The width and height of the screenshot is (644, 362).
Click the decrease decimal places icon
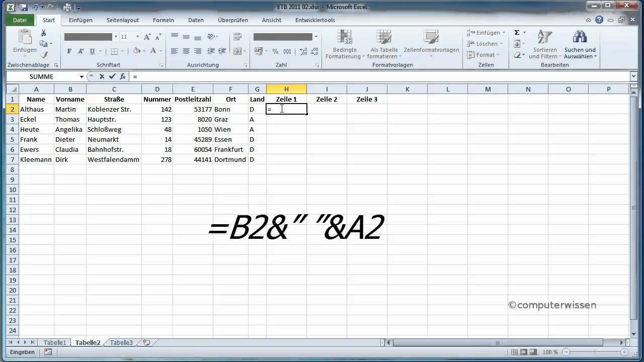pos(315,51)
